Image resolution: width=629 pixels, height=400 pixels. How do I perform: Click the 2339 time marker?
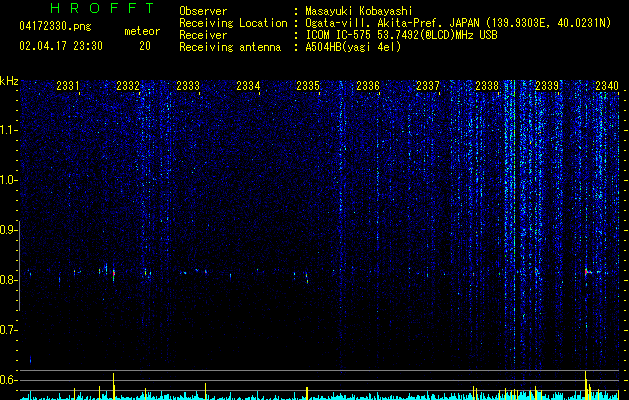tap(547, 86)
